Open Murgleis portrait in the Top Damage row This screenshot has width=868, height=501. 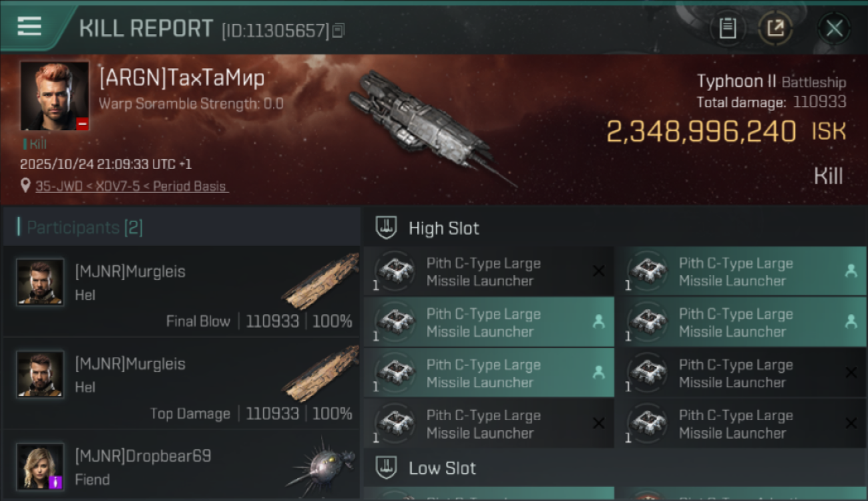pyautogui.click(x=40, y=374)
